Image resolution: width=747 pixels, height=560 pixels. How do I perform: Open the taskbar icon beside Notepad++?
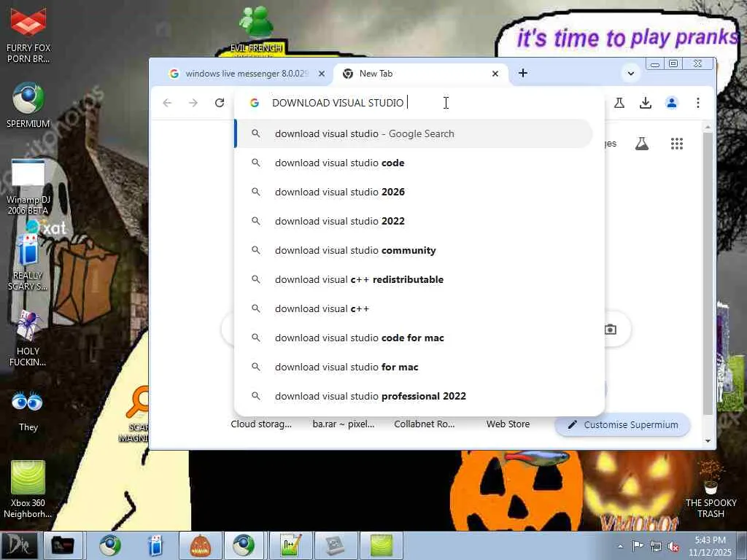coord(336,545)
